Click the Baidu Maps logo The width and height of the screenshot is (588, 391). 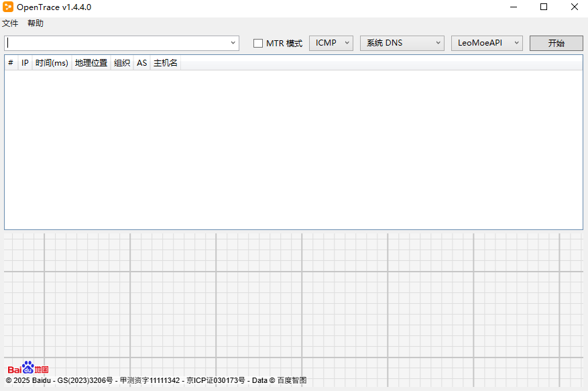[27, 368]
